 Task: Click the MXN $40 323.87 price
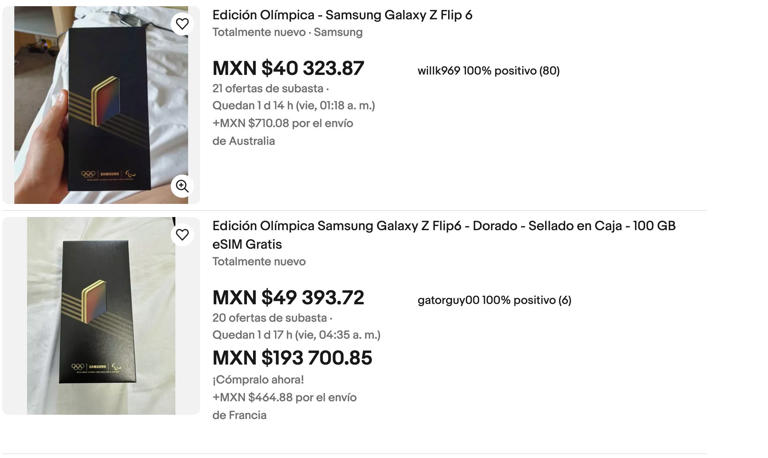click(x=288, y=69)
